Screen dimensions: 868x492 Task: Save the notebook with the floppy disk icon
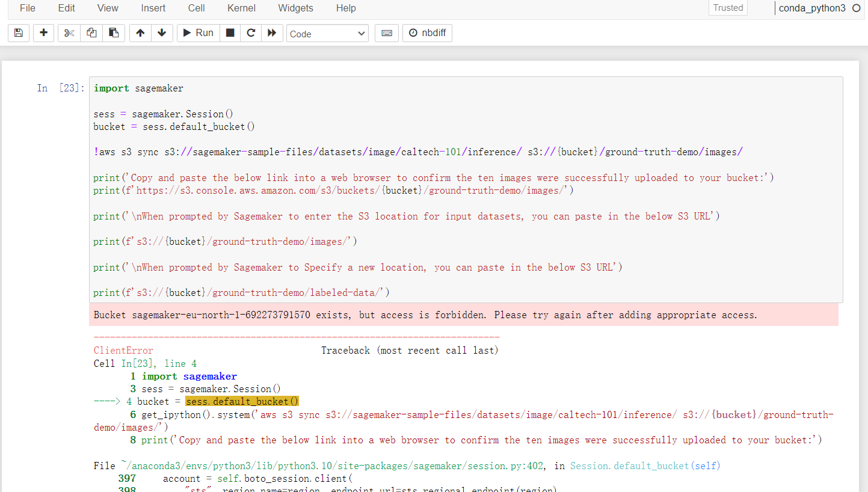pos(18,33)
